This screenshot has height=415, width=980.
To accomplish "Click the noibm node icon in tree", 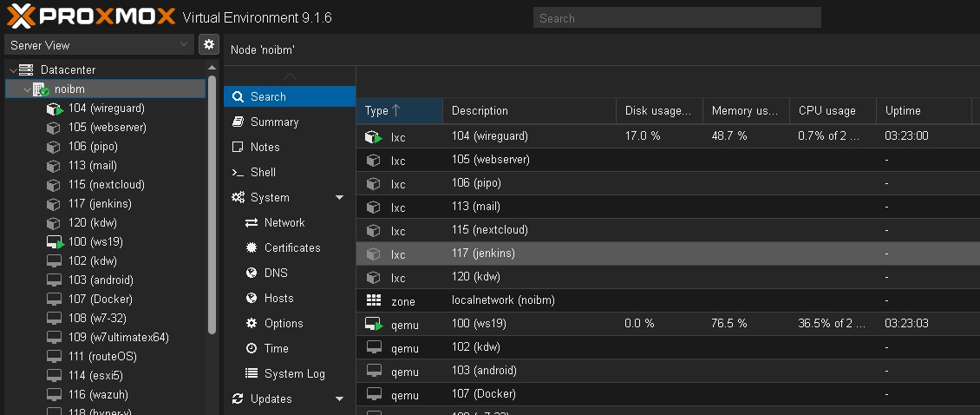I will click(41, 89).
